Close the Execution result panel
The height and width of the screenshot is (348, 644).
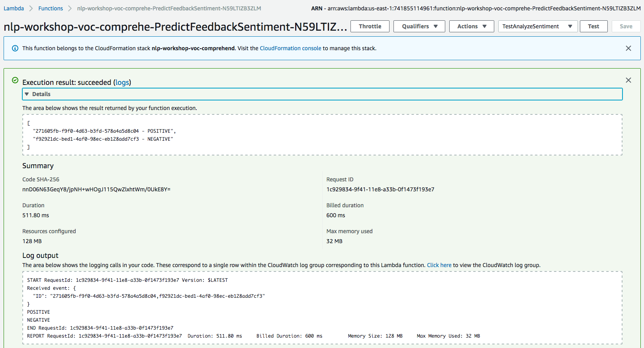pyautogui.click(x=628, y=80)
